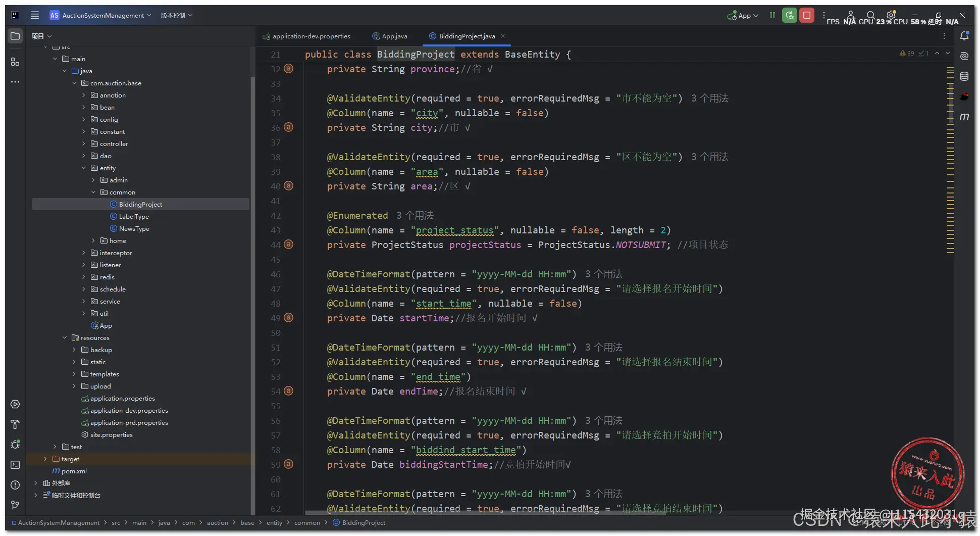The width and height of the screenshot is (980, 536).
Task: Open the Debug tool window icon
Action: click(x=15, y=445)
